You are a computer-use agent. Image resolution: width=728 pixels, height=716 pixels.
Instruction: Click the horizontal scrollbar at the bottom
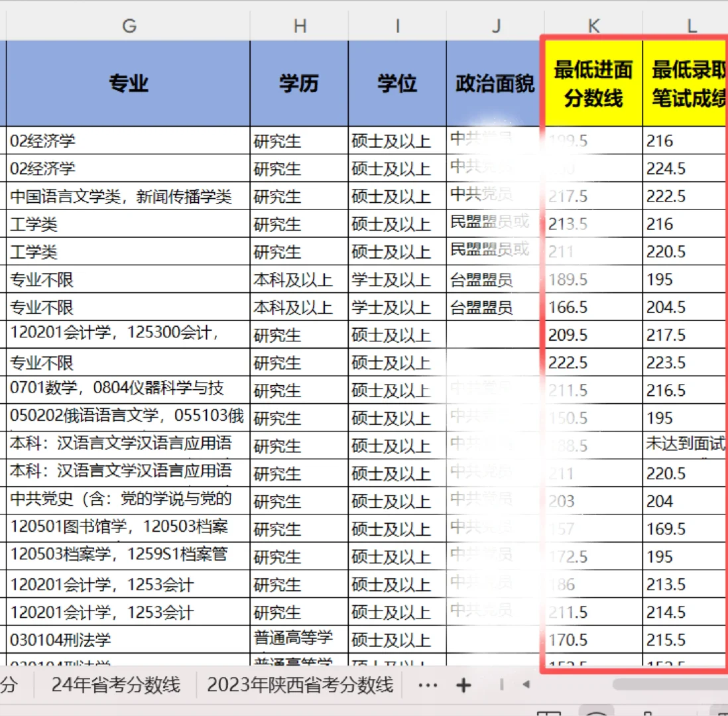pyautogui.click(x=670, y=684)
